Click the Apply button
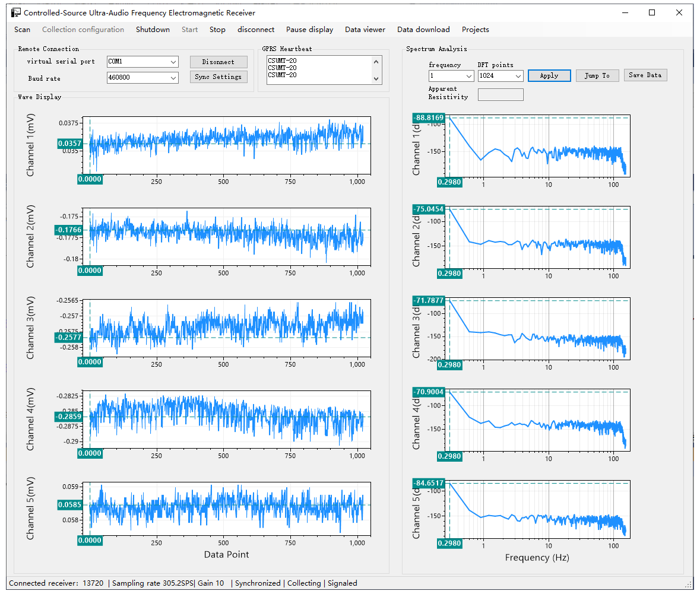 pyautogui.click(x=549, y=75)
